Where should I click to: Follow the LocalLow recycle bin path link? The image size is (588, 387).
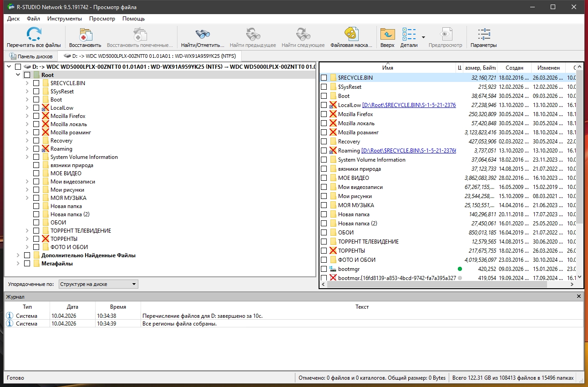[x=409, y=105]
